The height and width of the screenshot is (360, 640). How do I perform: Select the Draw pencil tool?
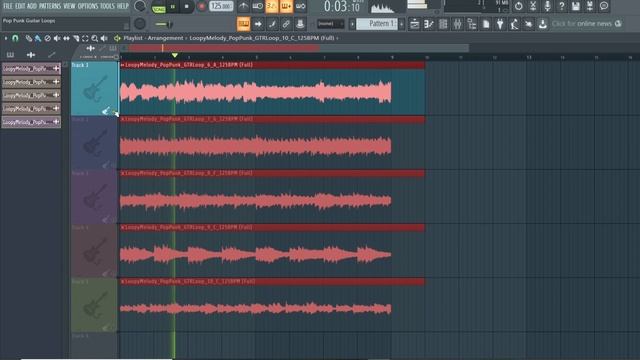(28, 38)
